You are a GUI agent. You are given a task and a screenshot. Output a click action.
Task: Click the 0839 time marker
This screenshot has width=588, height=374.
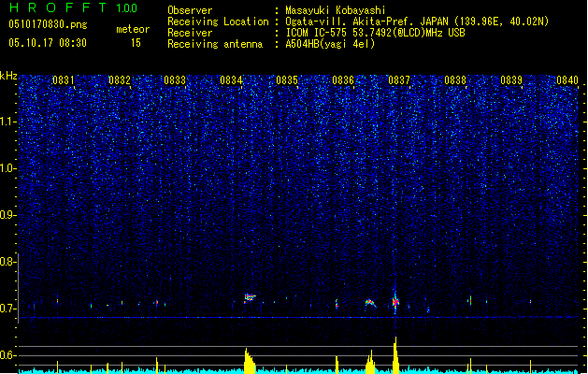click(511, 80)
